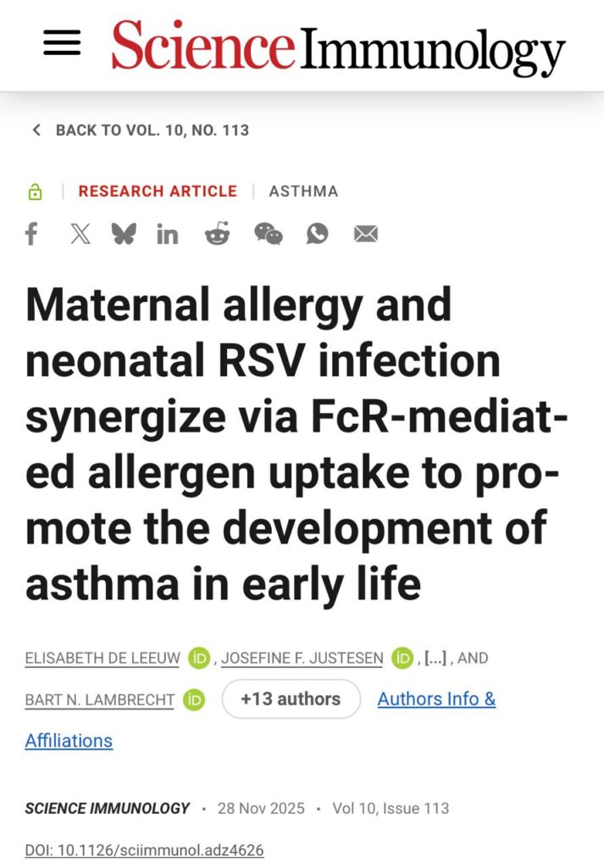604x868 pixels.
Task: Open author Elisabeth De Leeuw's name link
Action: tap(102, 658)
